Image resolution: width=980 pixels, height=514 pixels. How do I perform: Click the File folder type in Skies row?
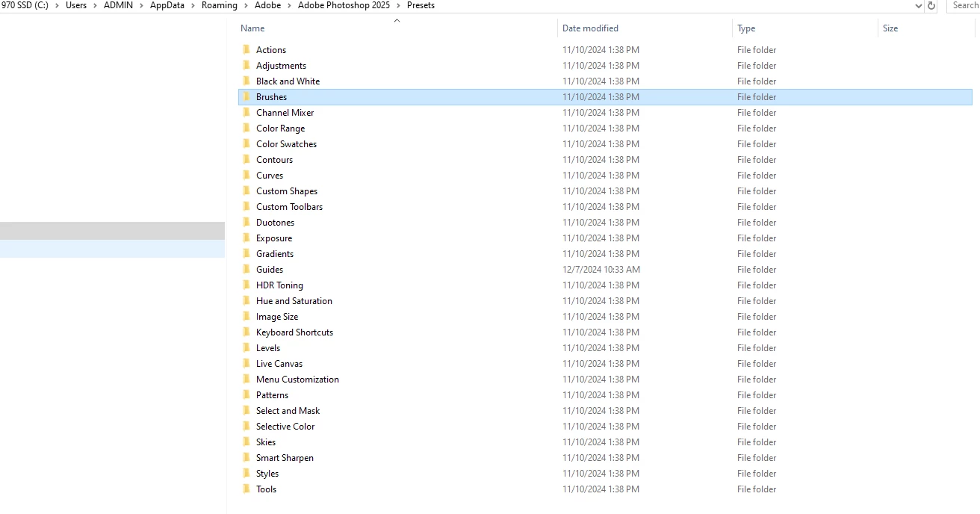click(x=757, y=442)
